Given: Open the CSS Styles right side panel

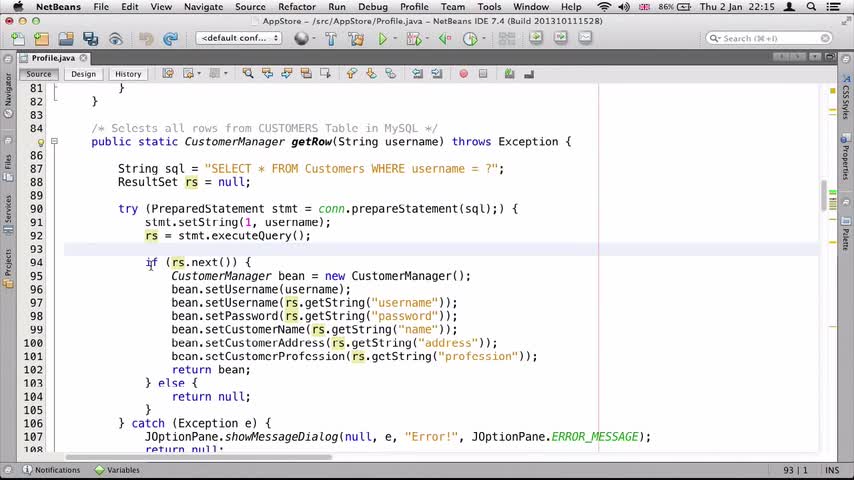Looking at the screenshot, I should (846, 97).
